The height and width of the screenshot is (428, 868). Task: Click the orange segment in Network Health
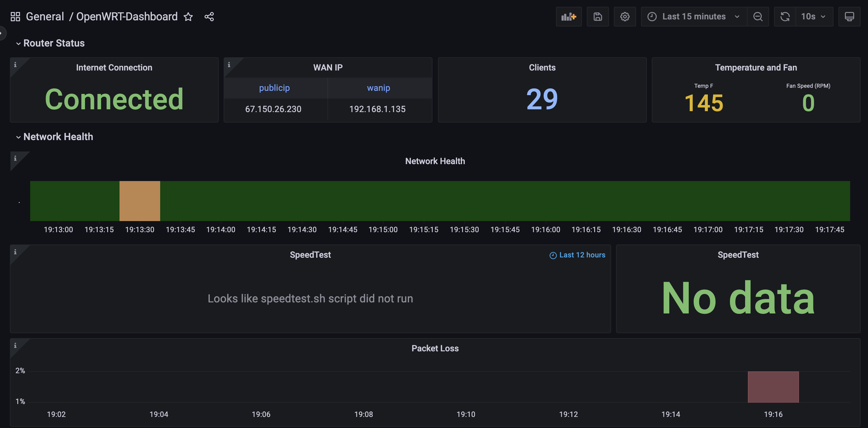point(140,201)
